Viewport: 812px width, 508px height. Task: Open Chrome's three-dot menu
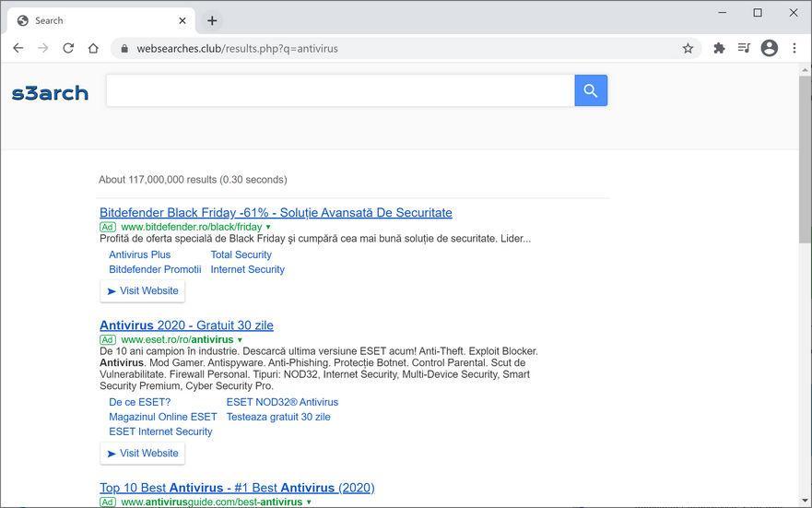[794, 48]
